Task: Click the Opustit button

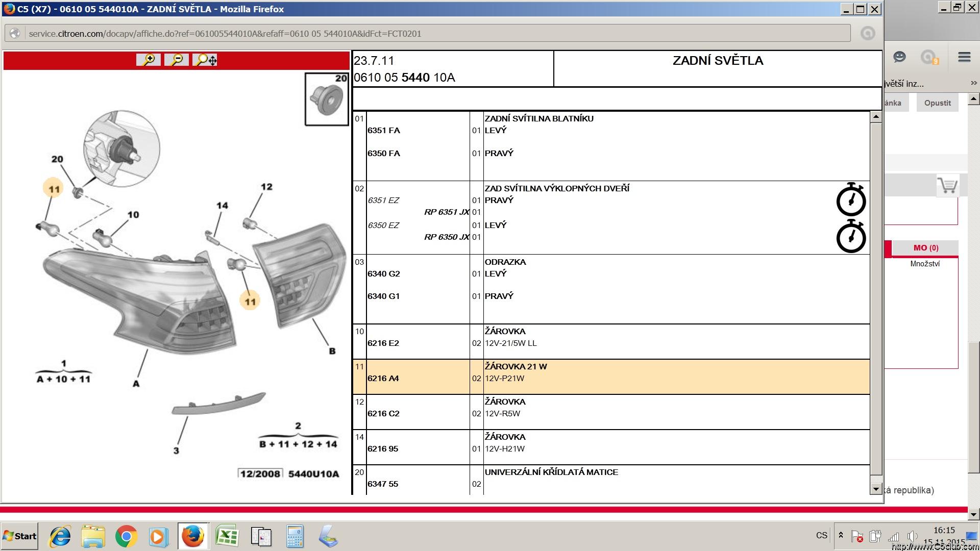Action: 937,103
